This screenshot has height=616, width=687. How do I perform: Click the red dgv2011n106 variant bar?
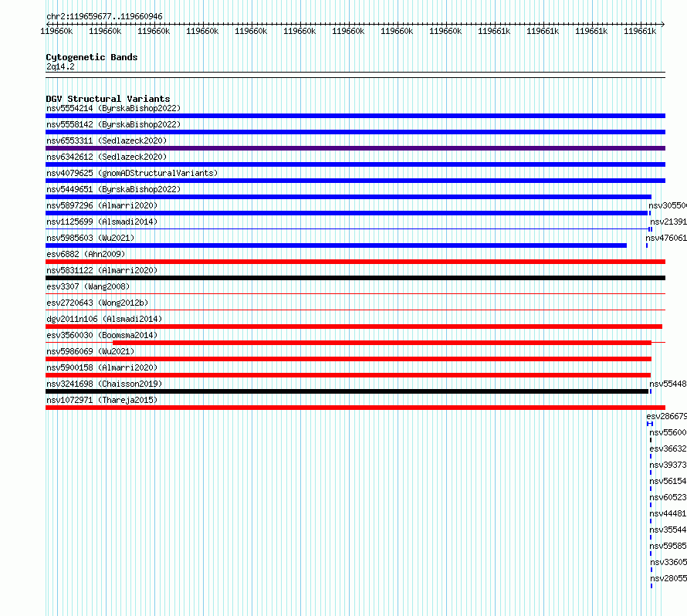coord(354,327)
